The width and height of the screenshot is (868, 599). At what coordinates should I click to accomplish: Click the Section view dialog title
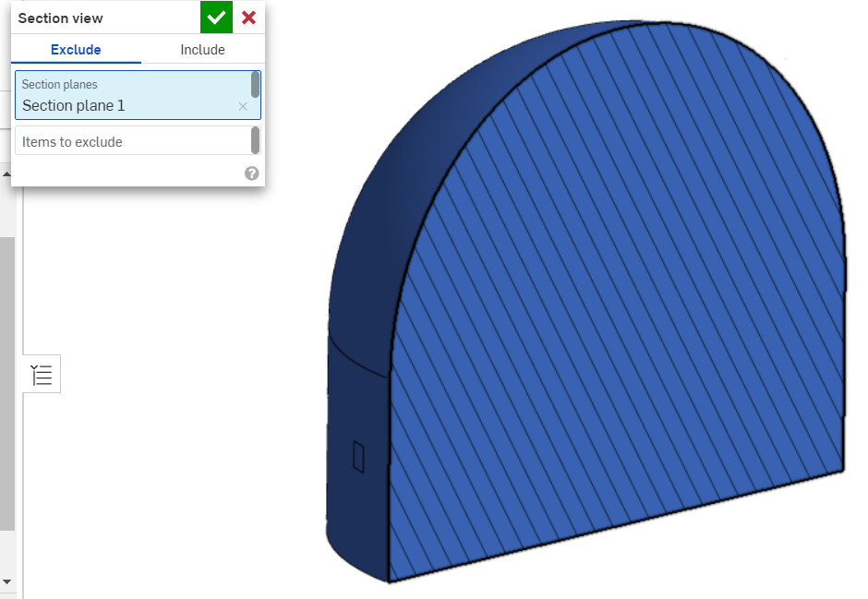(x=60, y=18)
